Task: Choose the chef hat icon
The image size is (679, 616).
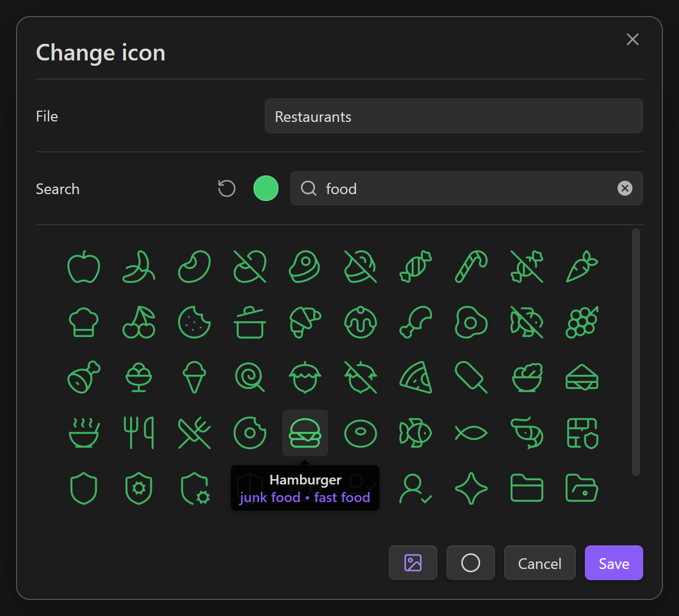Action: (x=84, y=322)
